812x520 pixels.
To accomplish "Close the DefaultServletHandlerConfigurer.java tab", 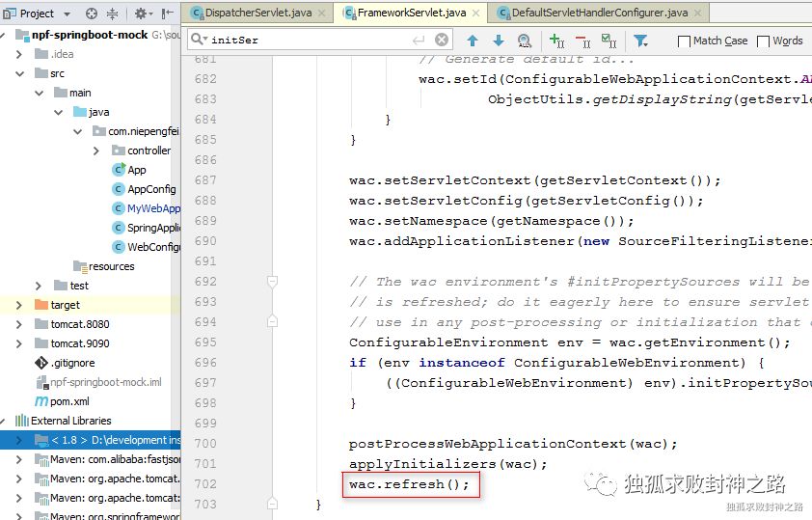I will click(x=698, y=13).
